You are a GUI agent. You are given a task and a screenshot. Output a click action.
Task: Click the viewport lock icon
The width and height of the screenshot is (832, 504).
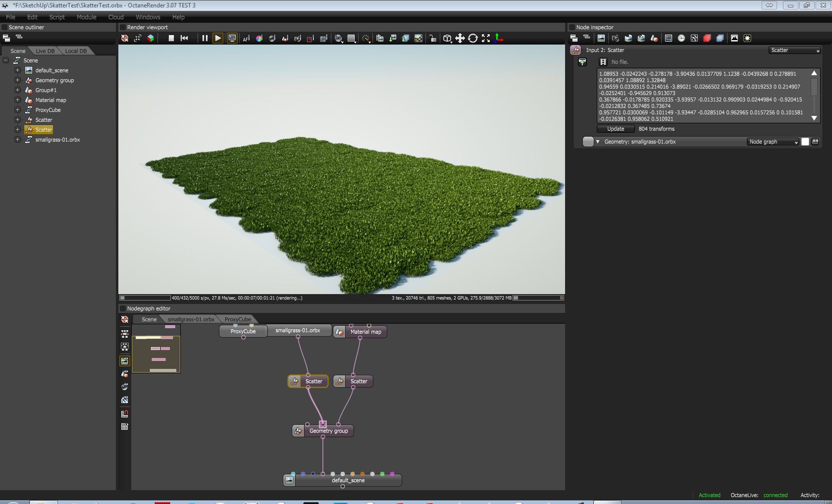coord(432,38)
